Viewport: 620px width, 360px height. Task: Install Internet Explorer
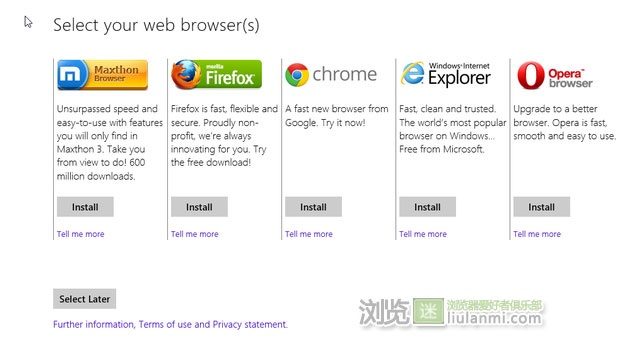427,207
